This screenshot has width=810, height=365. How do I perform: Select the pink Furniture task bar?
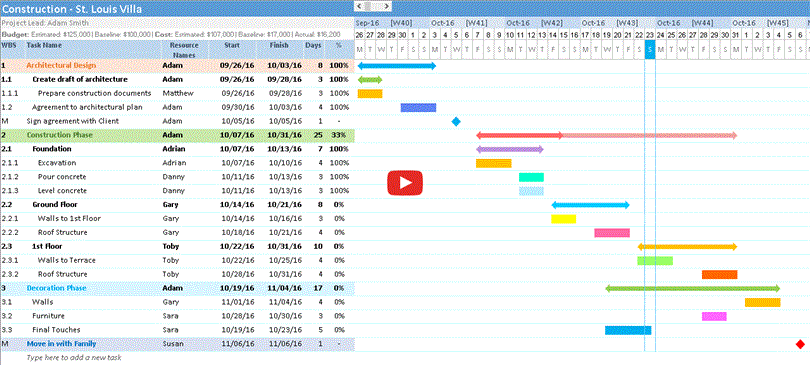click(714, 316)
